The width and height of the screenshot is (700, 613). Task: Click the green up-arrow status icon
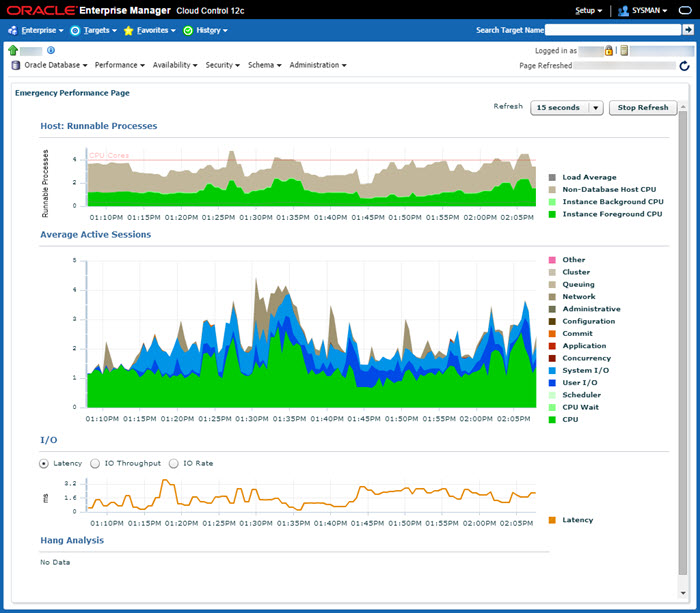(x=13, y=50)
